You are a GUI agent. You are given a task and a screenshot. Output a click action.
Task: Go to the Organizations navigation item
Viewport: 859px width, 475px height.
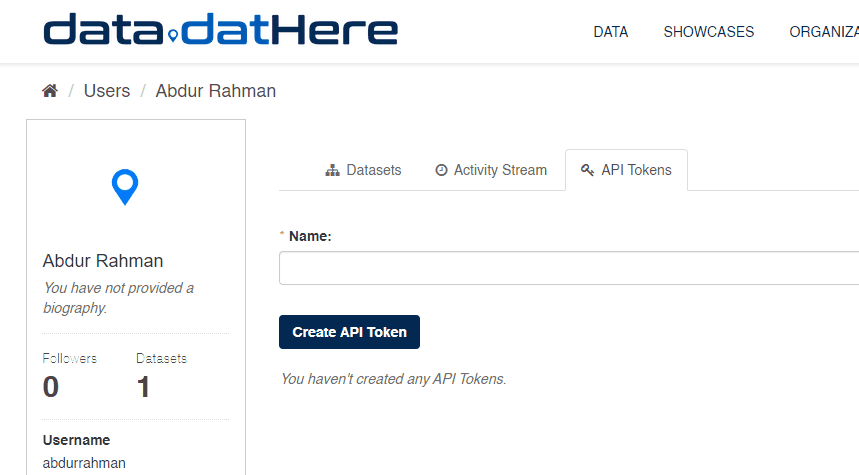click(x=823, y=32)
